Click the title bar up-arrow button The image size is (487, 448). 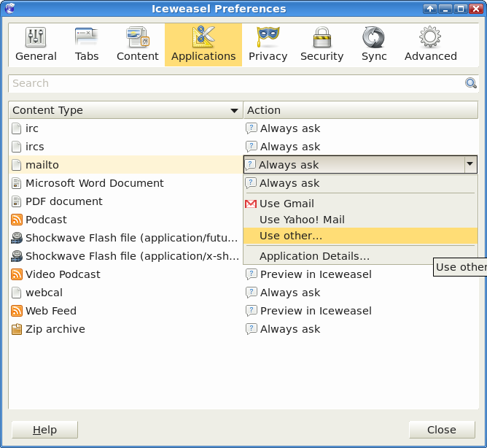430,9
